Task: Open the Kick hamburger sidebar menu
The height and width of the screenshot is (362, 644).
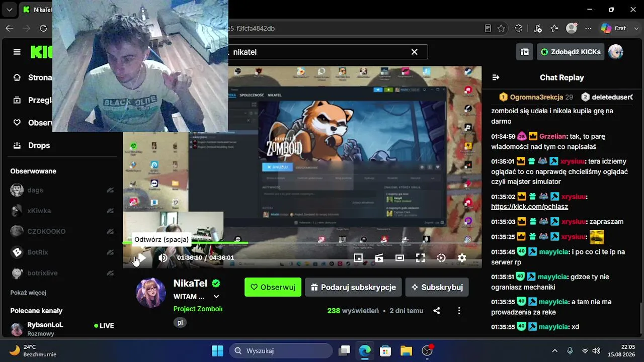Action: click(17, 52)
